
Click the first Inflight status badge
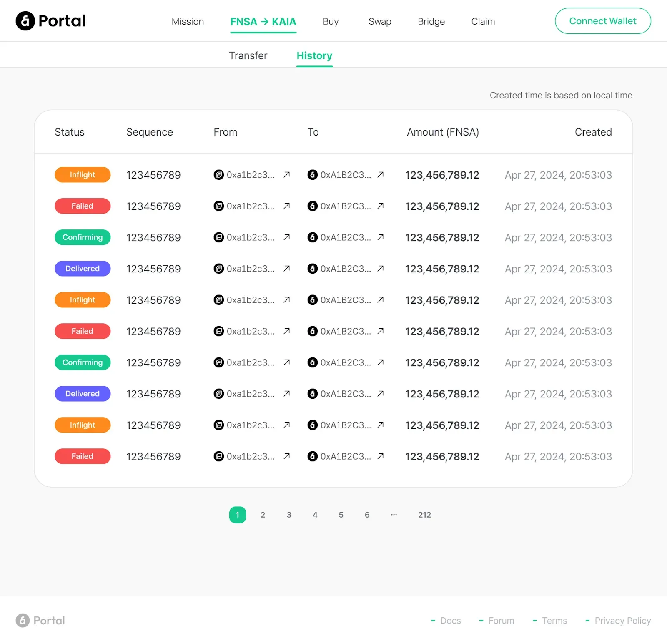[83, 175]
